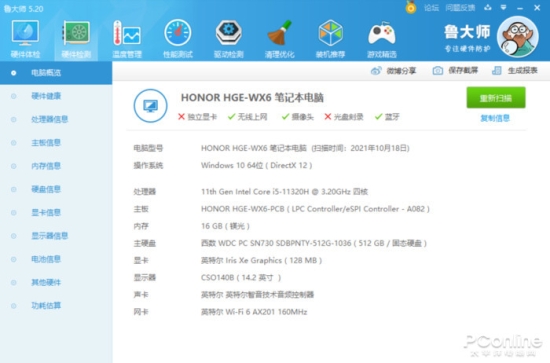550x363 pixels.
Task: Click the 复制信息 link
Action: pos(495,119)
